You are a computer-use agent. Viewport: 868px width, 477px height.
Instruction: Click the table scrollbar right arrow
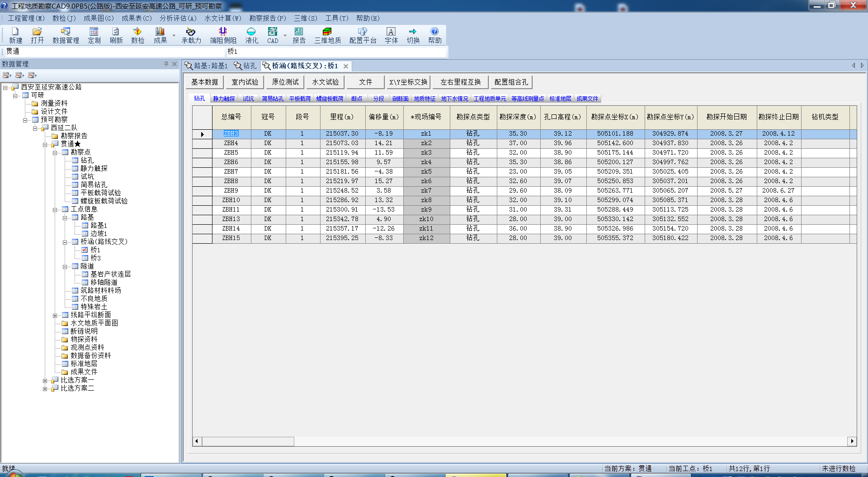click(x=852, y=441)
